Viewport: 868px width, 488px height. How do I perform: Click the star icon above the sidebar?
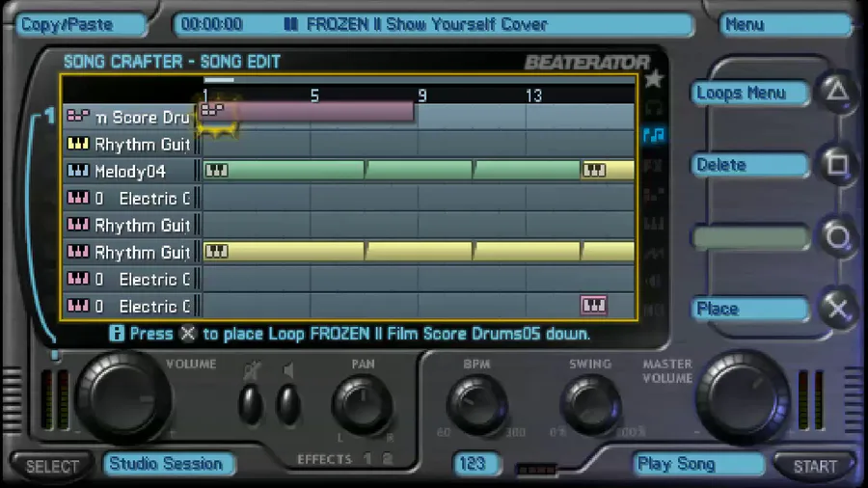[x=654, y=79]
